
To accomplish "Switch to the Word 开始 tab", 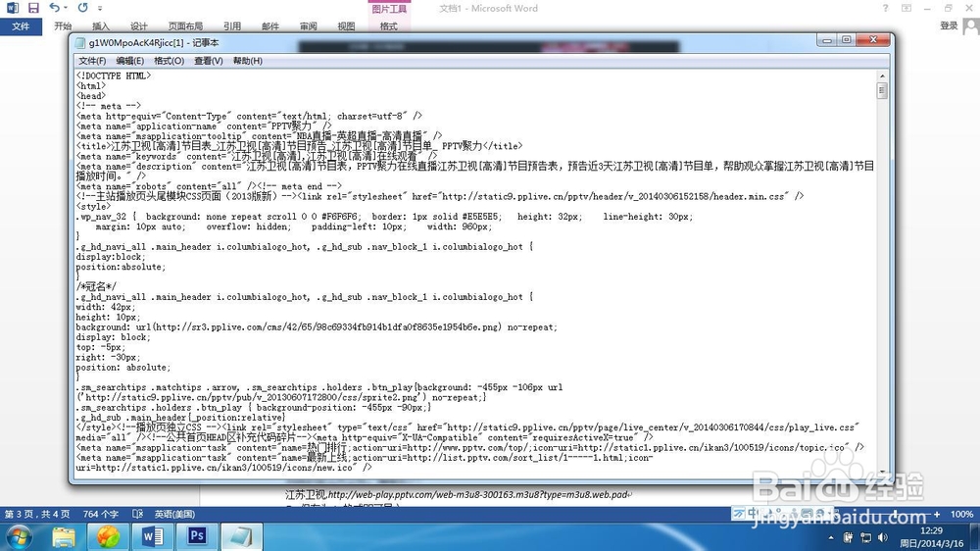I will click(63, 26).
